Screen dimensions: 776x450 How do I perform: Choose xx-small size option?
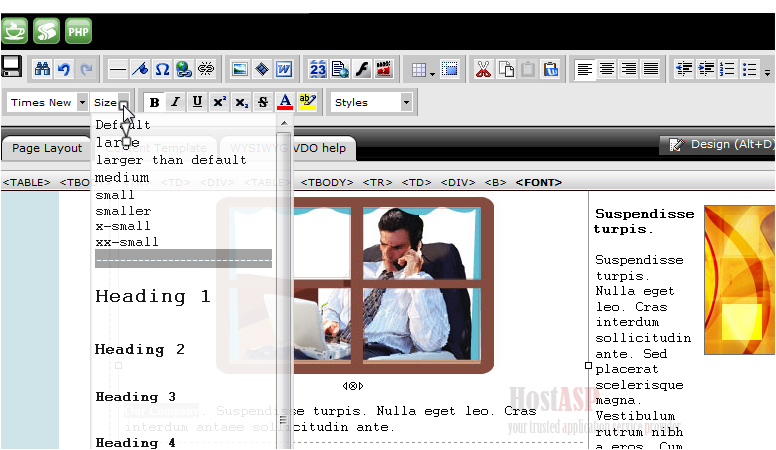click(127, 242)
